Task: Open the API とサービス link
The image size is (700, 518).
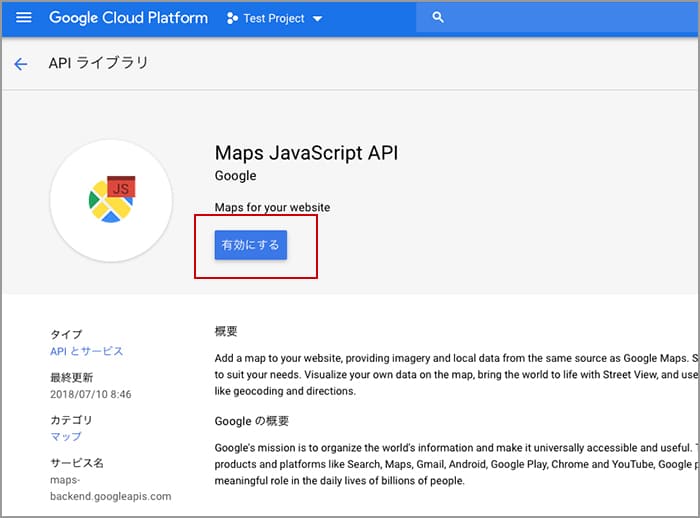Action: 87,351
